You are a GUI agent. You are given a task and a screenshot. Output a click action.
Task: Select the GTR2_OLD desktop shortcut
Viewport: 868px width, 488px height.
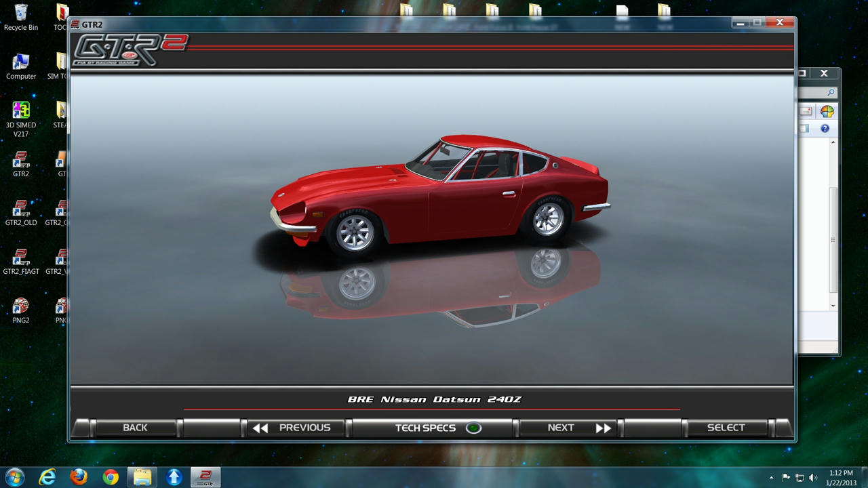tap(21, 213)
